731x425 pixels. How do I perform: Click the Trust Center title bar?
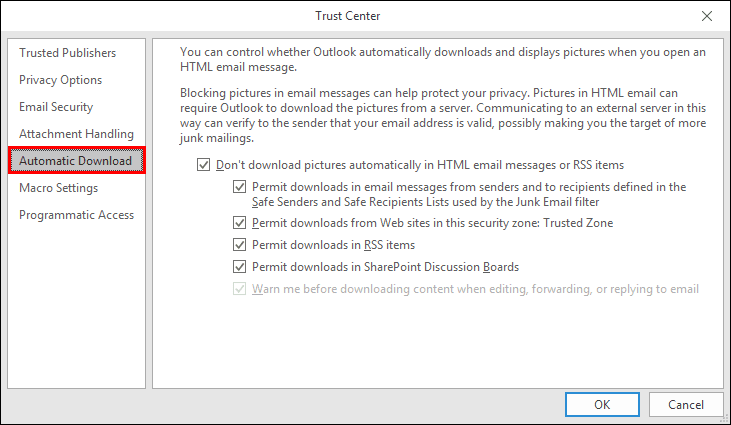(346, 17)
